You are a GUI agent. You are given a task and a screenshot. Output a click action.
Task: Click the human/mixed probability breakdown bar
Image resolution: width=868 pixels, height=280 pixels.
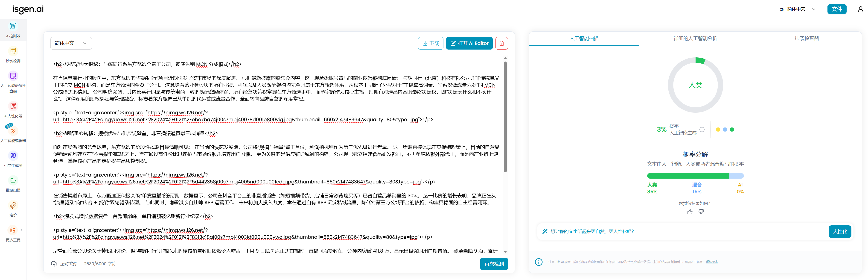695,176
